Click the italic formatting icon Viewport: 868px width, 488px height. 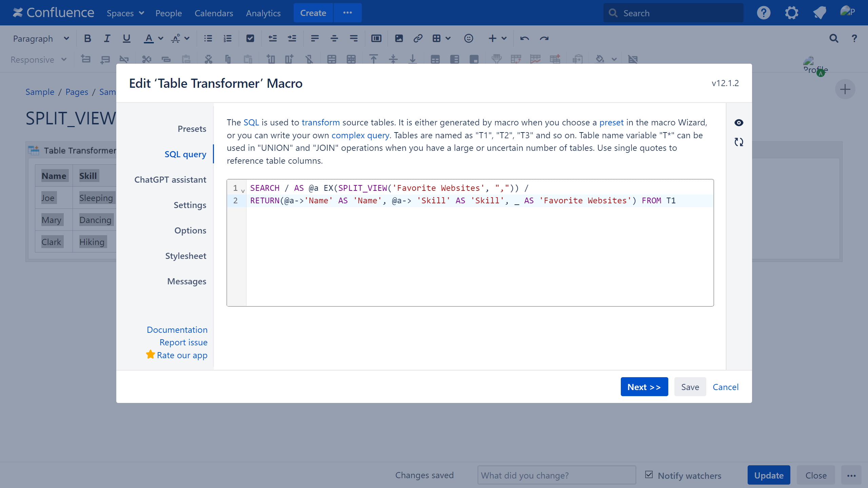tap(107, 39)
